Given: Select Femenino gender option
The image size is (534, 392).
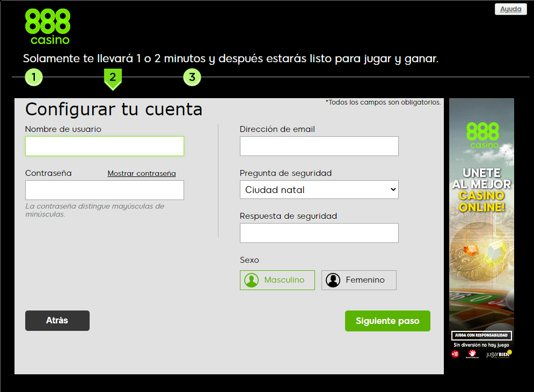Looking at the screenshot, I should [x=359, y=280].
